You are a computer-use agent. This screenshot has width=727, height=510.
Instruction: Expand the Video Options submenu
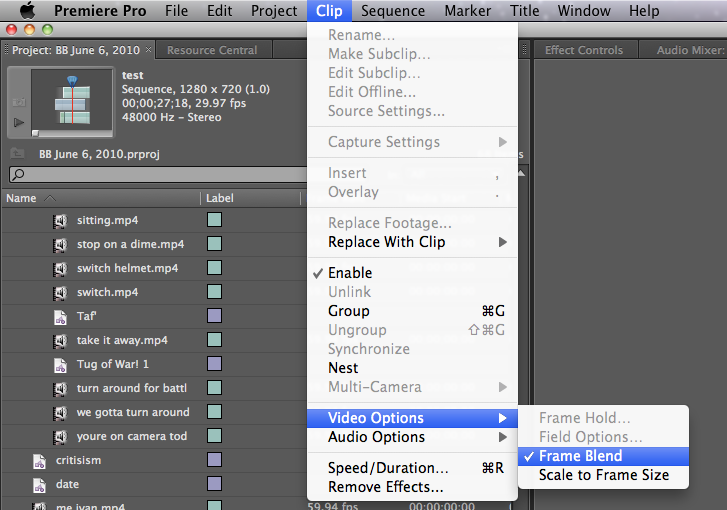point(412,418)
